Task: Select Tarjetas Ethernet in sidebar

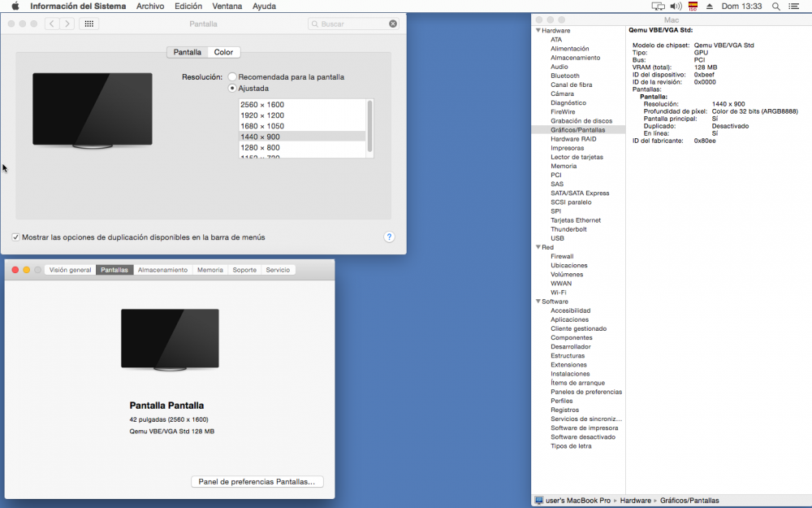Action: click(576, 220)
